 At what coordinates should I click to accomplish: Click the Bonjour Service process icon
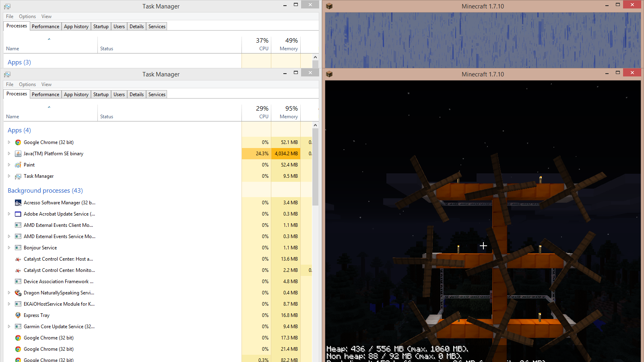pyautogui.click(x=18, y=248)
